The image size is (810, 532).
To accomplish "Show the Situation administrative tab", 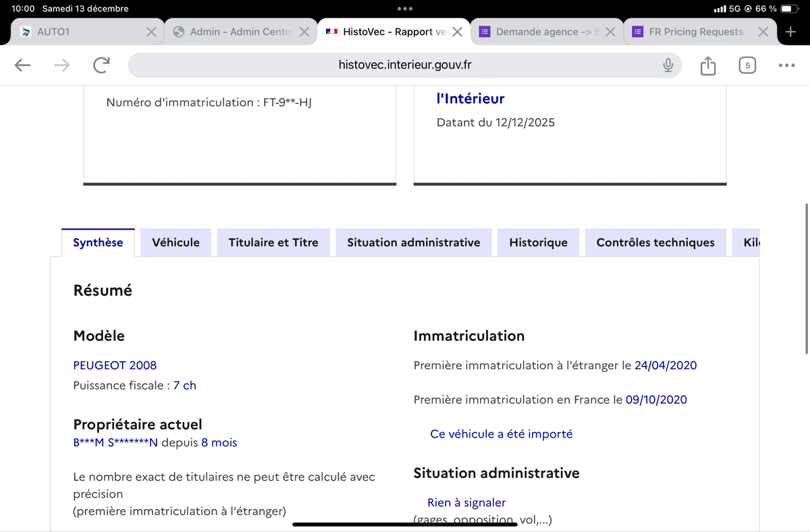I will pos(413,242).
